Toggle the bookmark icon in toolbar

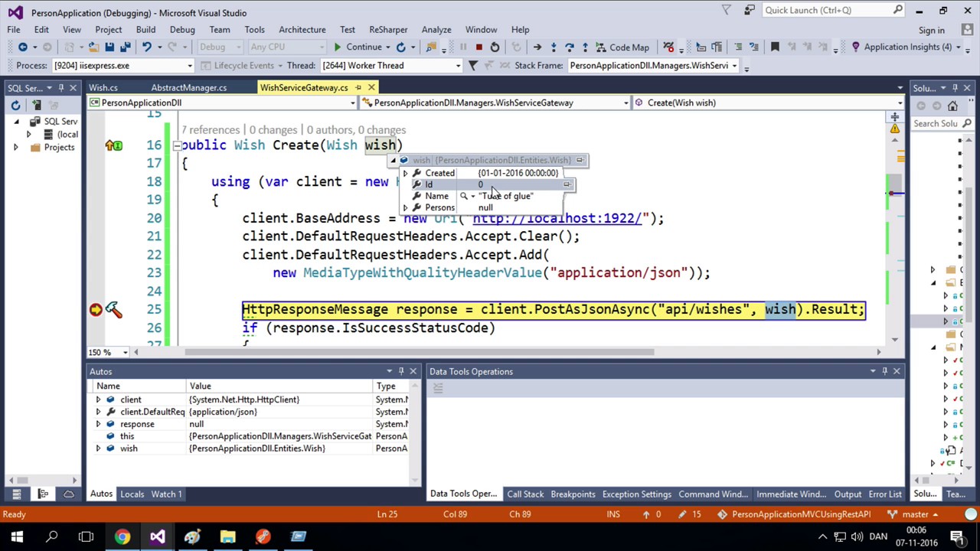point(774,47)
